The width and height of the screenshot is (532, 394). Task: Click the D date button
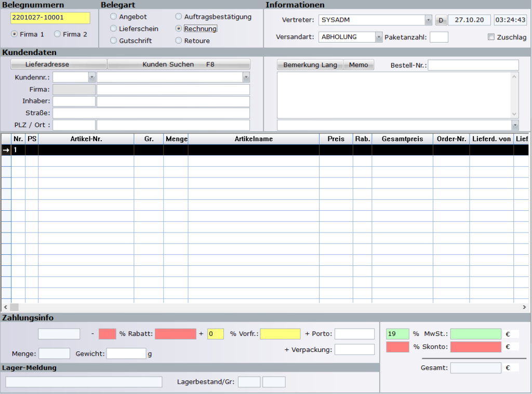[x=441, y=20]
